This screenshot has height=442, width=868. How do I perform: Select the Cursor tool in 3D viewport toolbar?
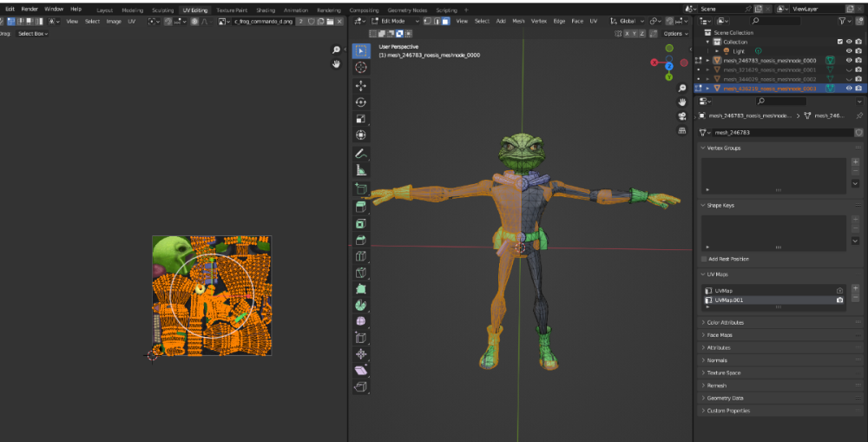(x=360, y=67)
